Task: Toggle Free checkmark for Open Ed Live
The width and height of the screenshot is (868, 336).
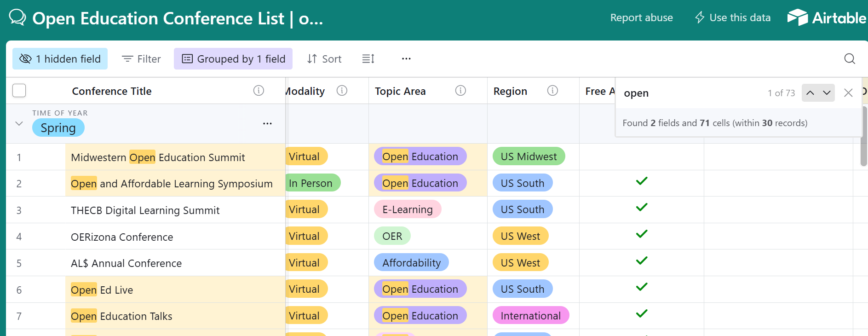Action: click(642, 287)
